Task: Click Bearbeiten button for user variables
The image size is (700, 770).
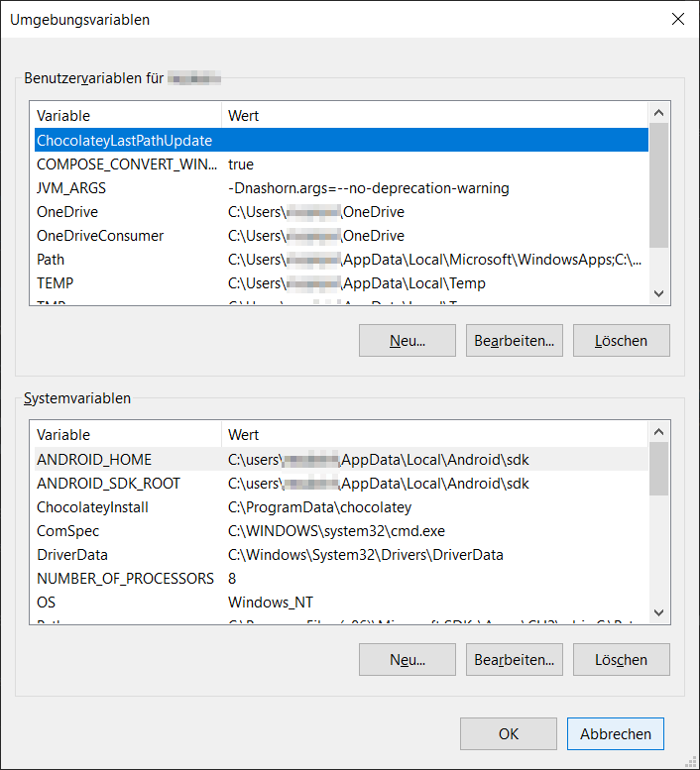Action: click(515, 341)
